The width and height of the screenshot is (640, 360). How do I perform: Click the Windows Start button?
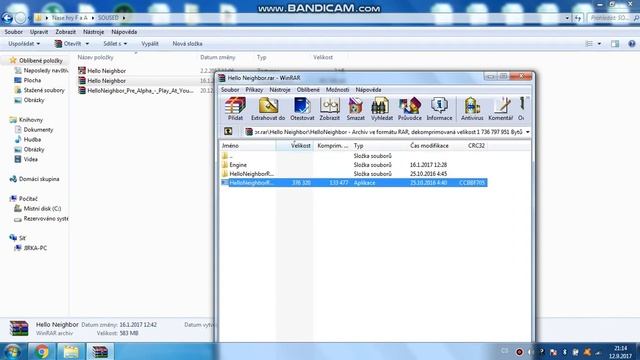[x=12, y=351]
